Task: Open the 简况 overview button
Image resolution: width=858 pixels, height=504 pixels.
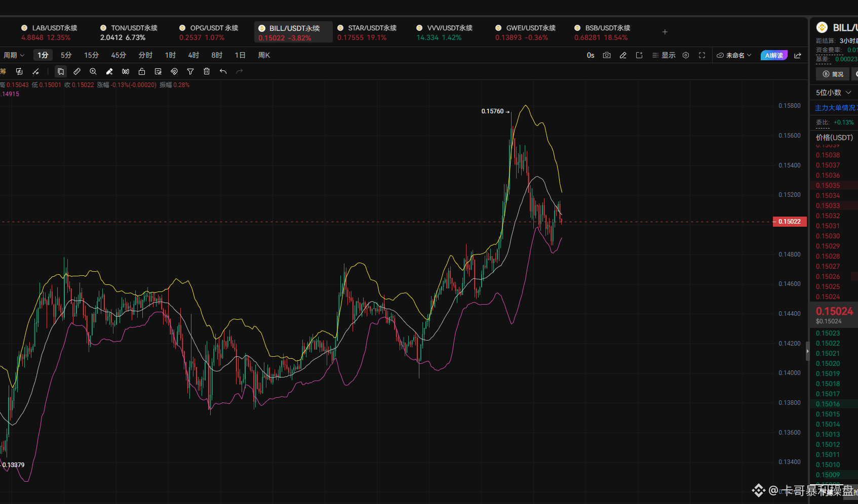Action: tap(833, 74)
